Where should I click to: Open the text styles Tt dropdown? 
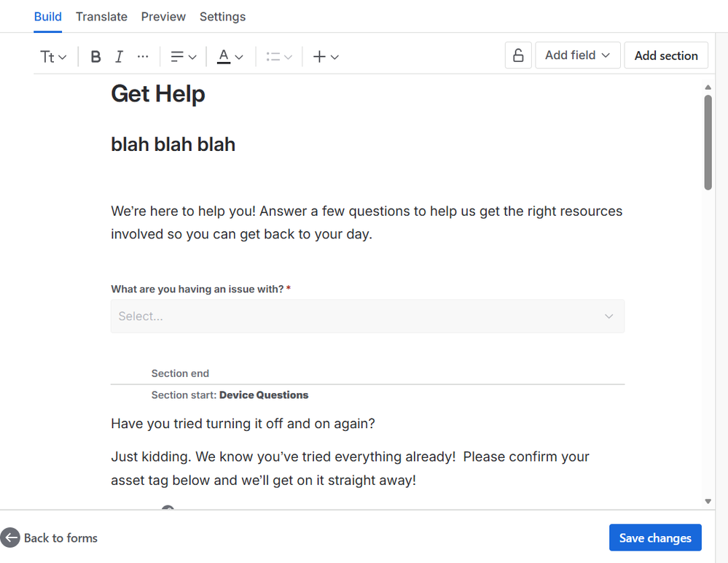[x=53, y=57]
